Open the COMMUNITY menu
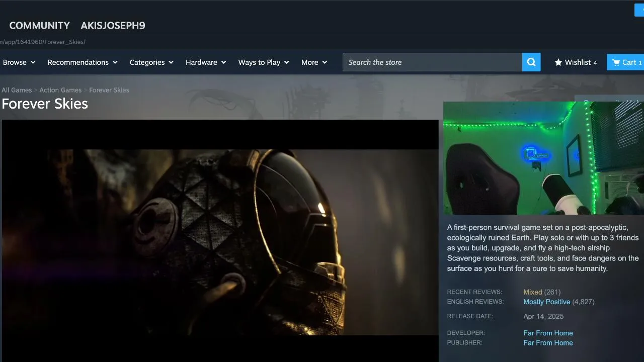The width and height of the screenshot is (644, 362). (39, 26)
